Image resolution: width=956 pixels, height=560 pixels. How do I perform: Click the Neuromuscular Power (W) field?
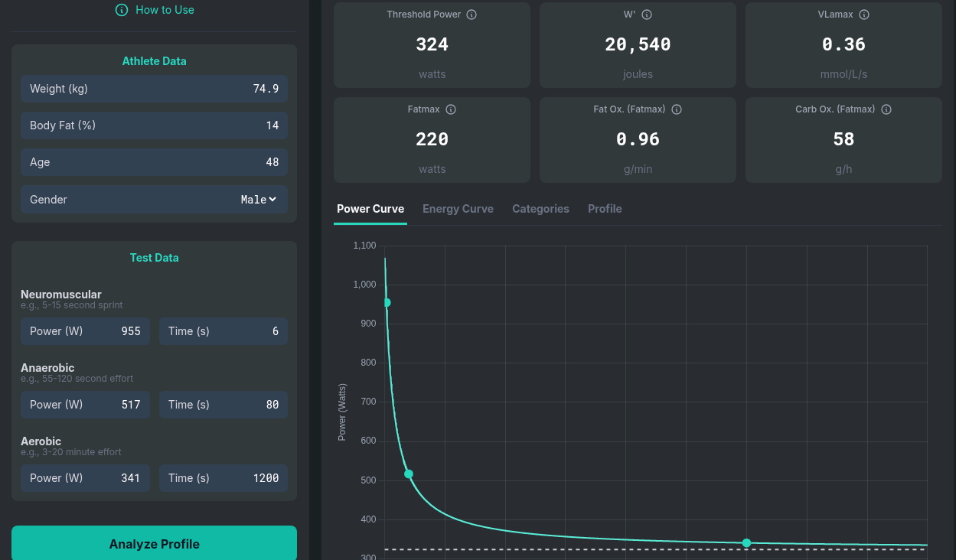click(85, 331)
